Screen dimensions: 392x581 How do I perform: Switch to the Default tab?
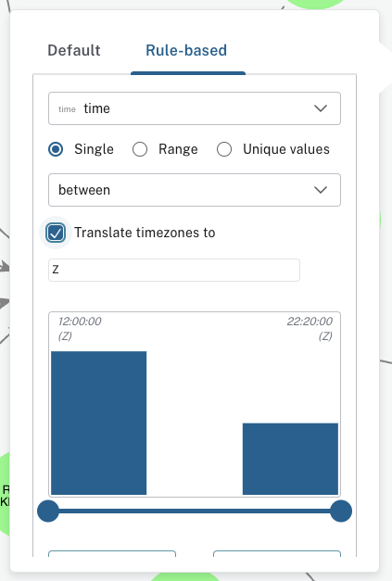click(74, 50)
